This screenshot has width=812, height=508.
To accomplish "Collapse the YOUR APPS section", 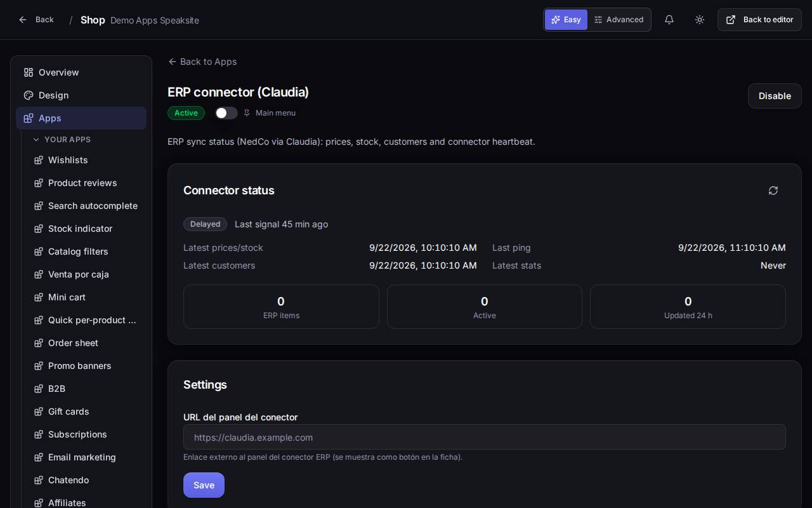I will 62,140.
